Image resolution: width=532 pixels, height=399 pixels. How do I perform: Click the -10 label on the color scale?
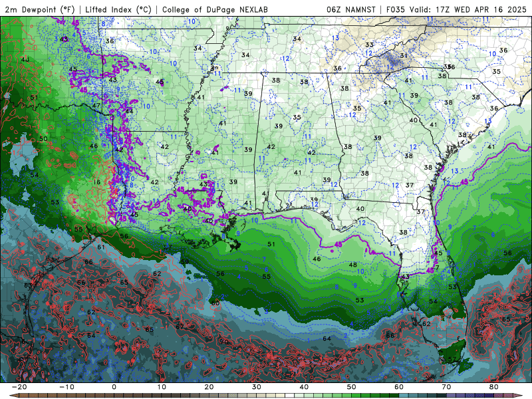point(66,387)
